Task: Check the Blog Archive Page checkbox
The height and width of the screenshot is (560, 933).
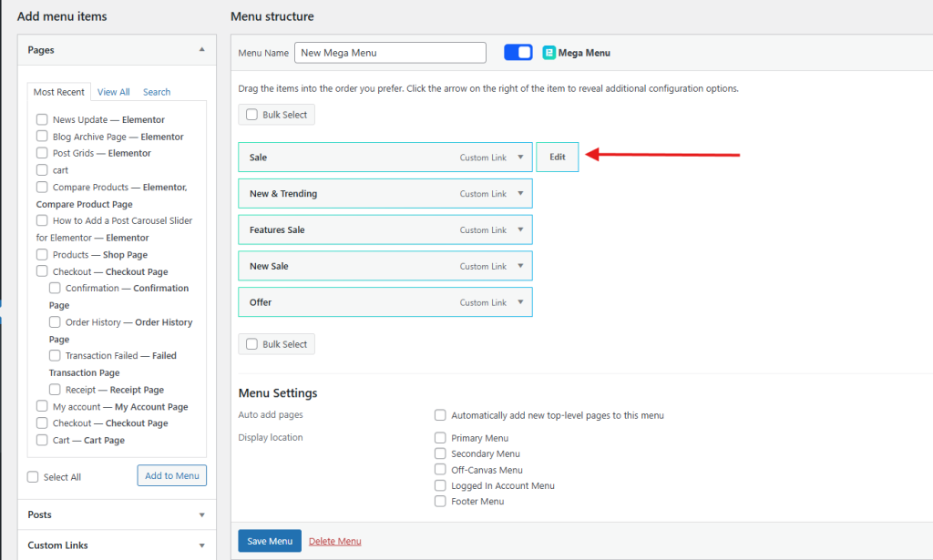Action: point(42,137)
